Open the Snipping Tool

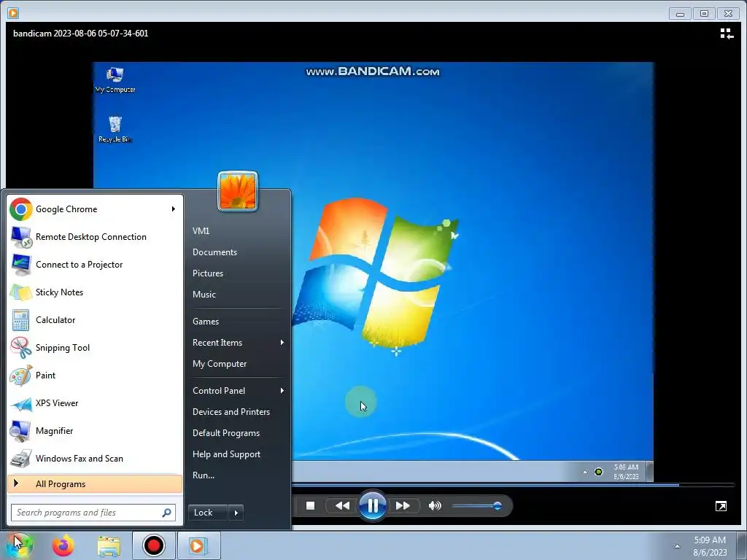pyautogui.click(x=94, y=347)
